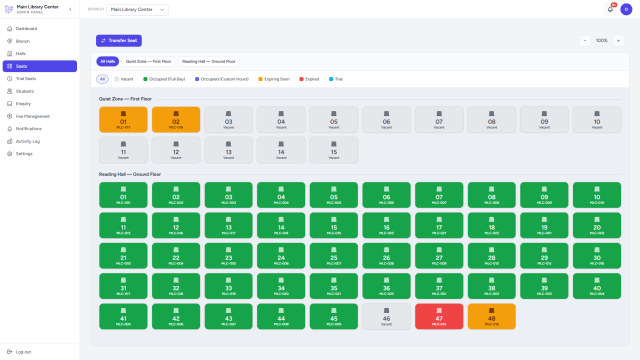
Task: Open the user avatar menu
Action: [x=626, y=9]
